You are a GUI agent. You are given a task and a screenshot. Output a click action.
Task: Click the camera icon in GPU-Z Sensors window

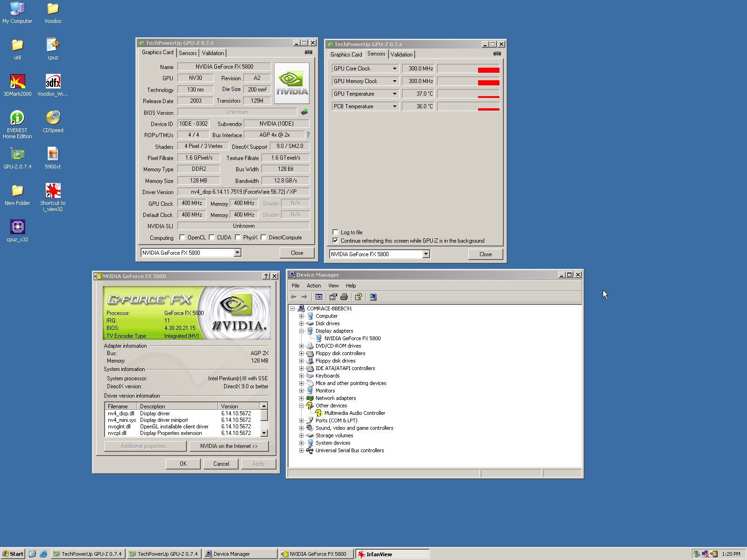point(497,54)
